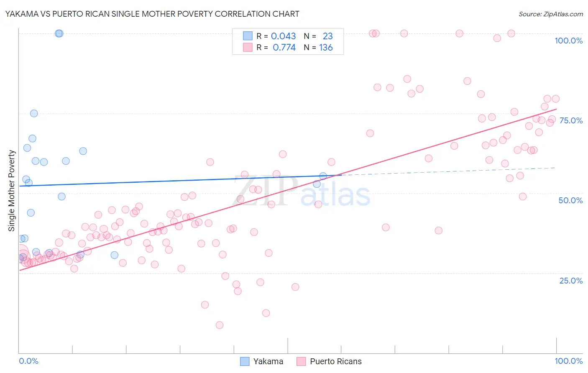Click the 50.0% y-axis label
This screenshot has height=373, width=588.
click(x=570, y=200)
